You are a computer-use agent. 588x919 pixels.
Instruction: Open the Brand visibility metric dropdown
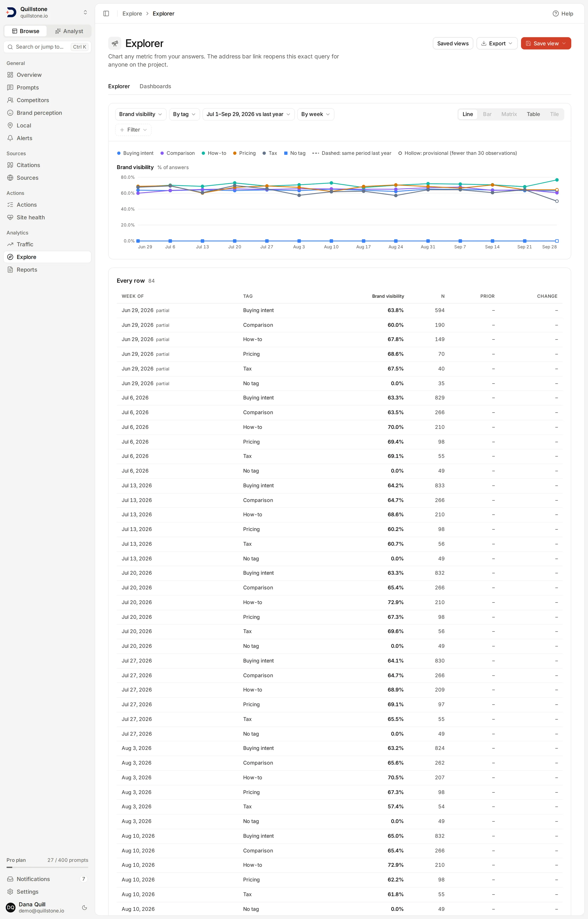click(141, 114)
